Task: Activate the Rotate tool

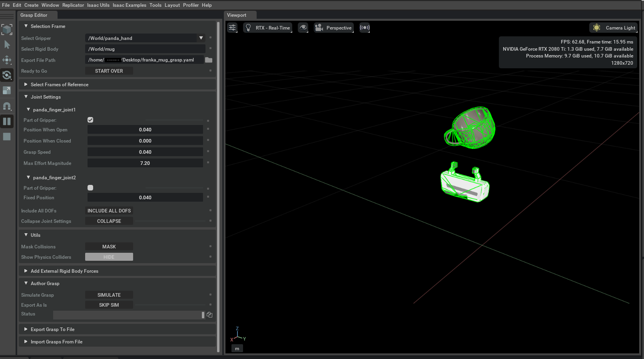Action: 7,75
